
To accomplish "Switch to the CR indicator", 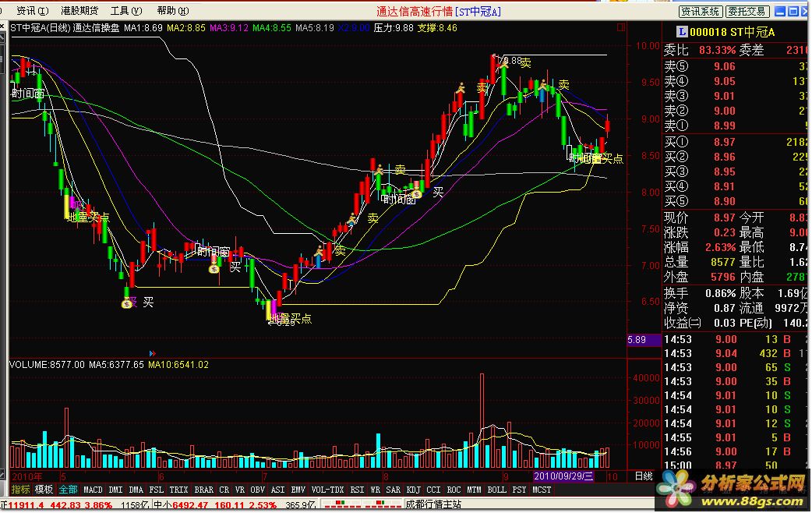I will coord(224,490).
